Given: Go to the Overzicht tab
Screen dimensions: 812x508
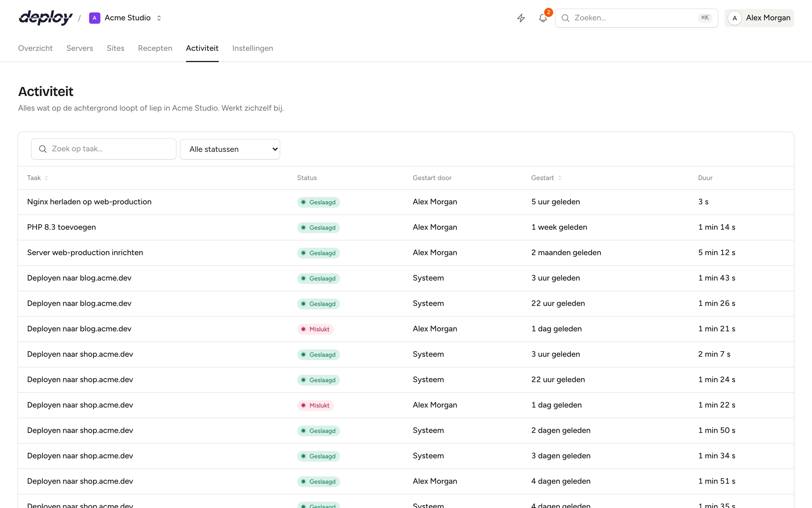Looking at the screenshot, I should pos(35,48).
